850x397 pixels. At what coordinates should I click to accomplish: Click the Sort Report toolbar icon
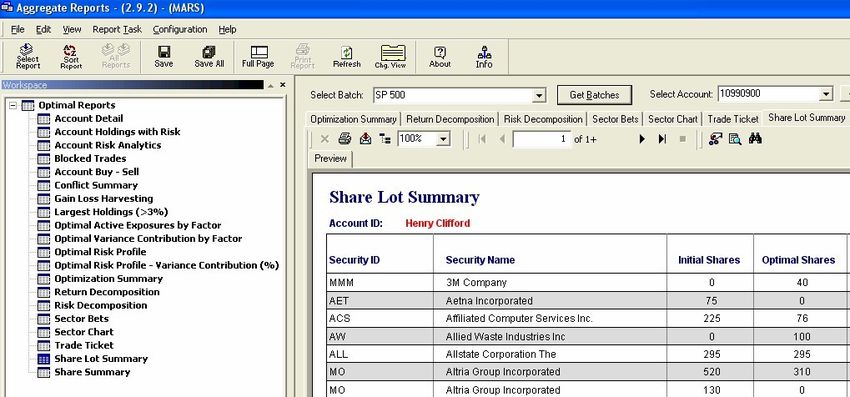pyautogui.click(x=70, y=56)
